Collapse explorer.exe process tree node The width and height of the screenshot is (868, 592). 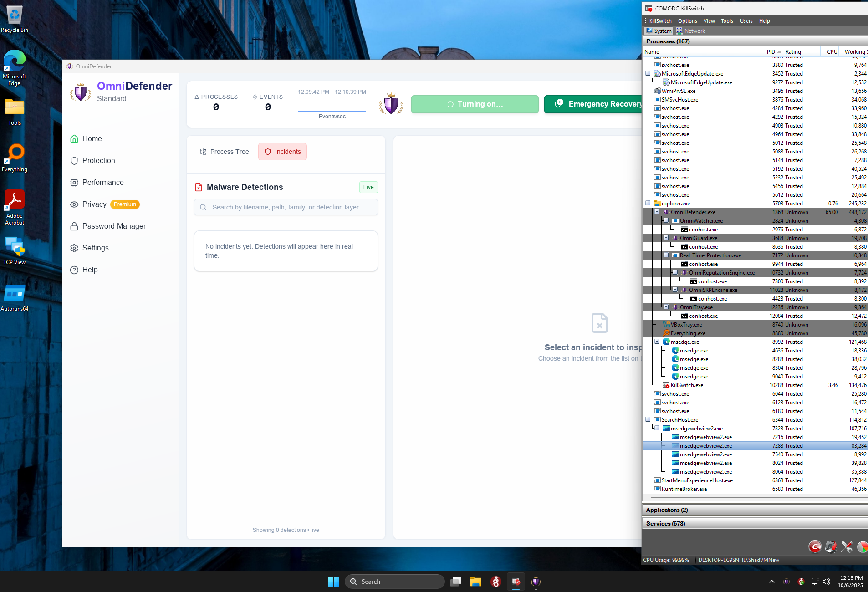(648, 204)
